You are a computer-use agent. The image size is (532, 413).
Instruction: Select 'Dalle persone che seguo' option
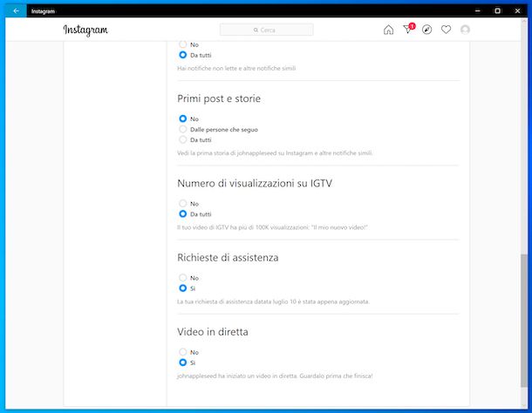point(183,129)
